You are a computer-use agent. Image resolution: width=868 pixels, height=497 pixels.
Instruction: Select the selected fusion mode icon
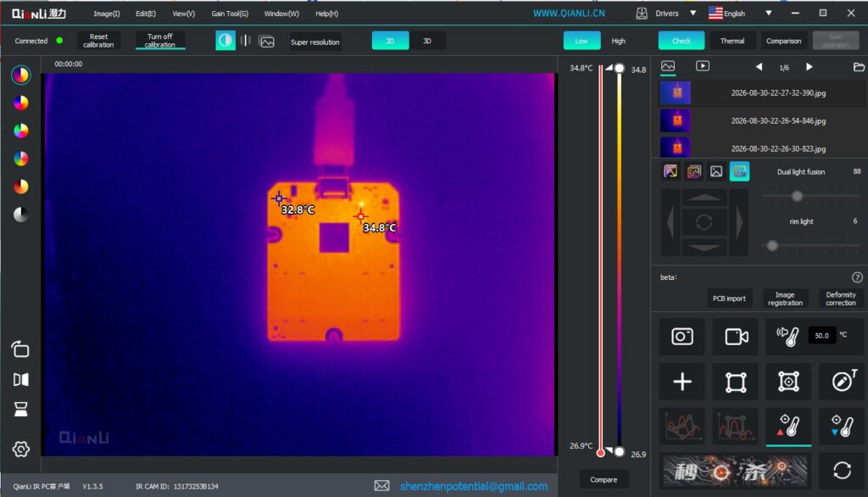(x=739, y=172)
